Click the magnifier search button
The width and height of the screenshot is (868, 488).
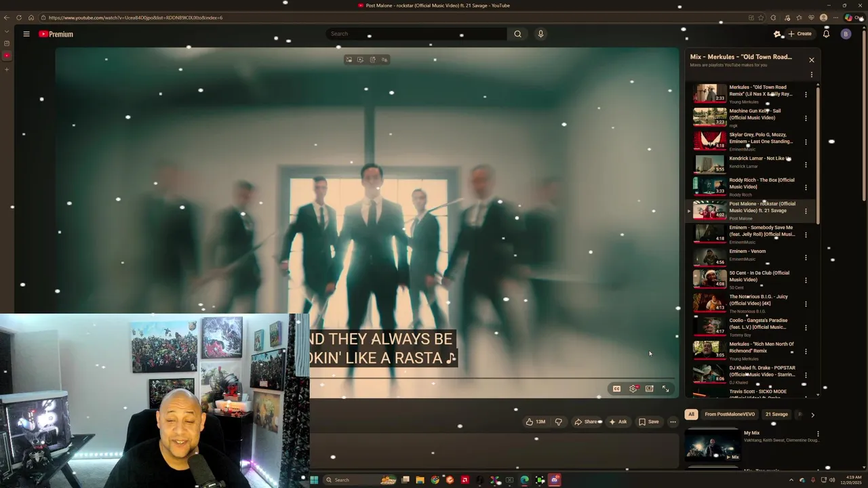click(517, 34)
